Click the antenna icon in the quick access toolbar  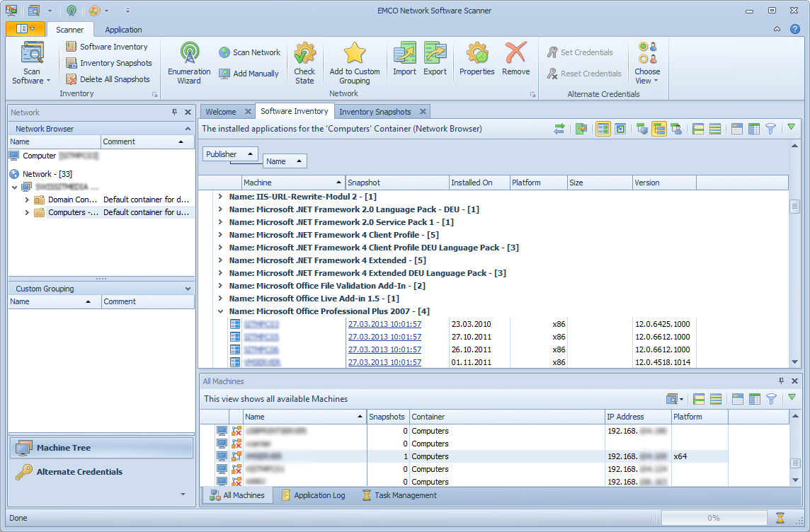pos(72,11)
